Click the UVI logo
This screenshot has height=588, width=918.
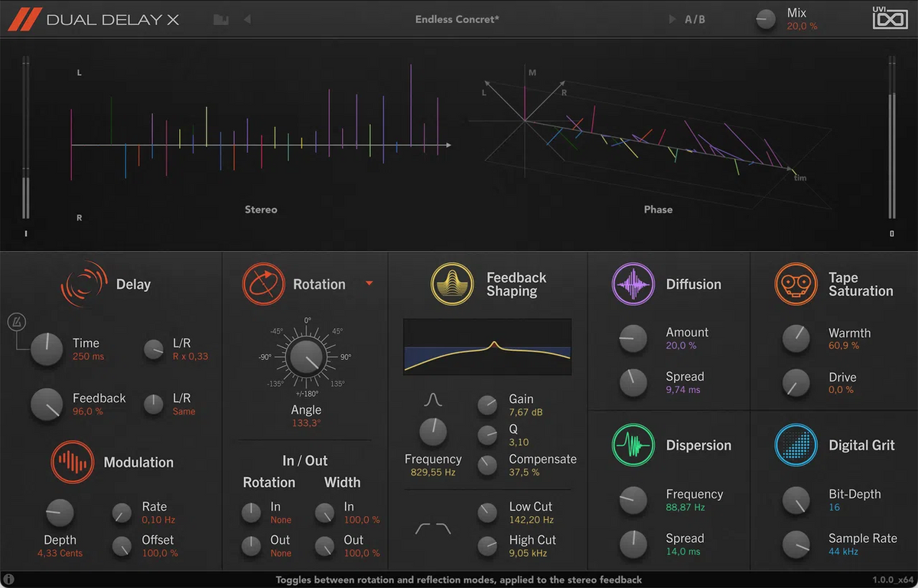coord(890,19)
